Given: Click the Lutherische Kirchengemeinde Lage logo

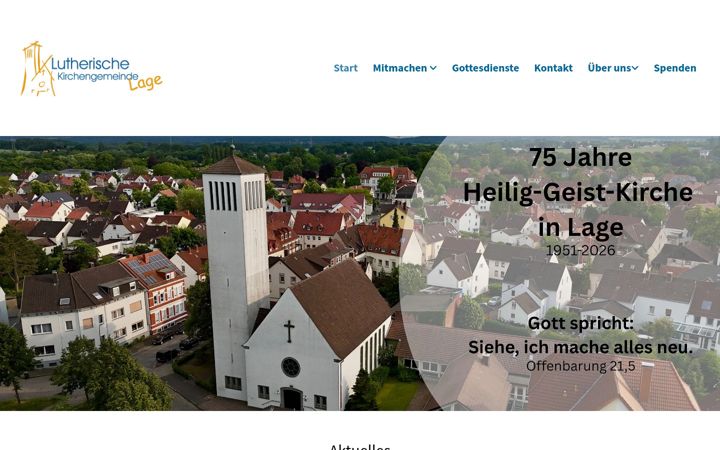Looking at the screenshot, I should pyautogui.click(x=91, y=69).
